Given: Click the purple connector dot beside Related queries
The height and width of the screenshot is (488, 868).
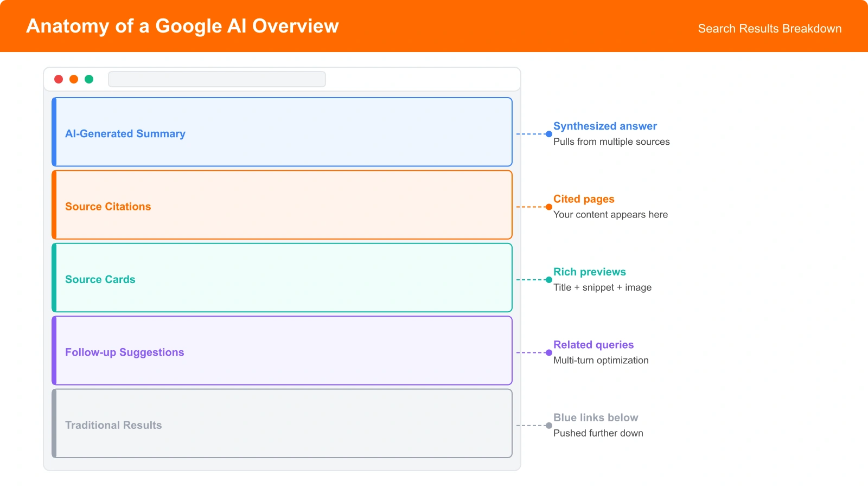Looking at the screenshot, I should [x=548, y=352].
